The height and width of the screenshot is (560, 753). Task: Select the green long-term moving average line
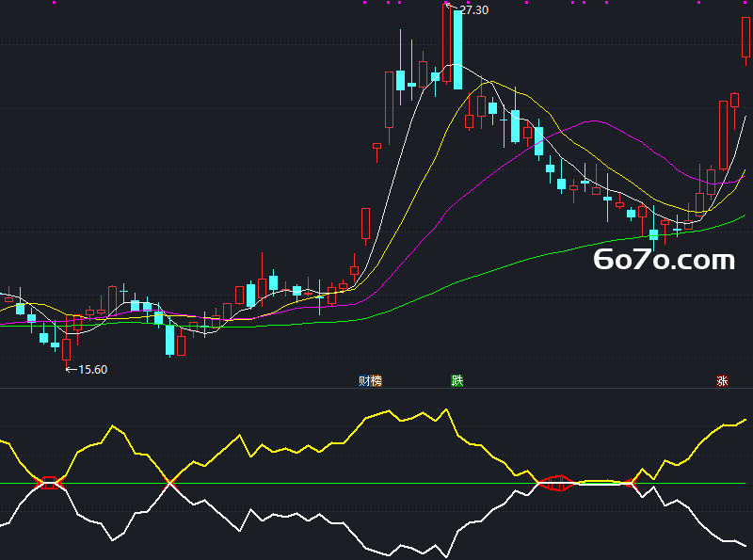(x=480, y=275)
